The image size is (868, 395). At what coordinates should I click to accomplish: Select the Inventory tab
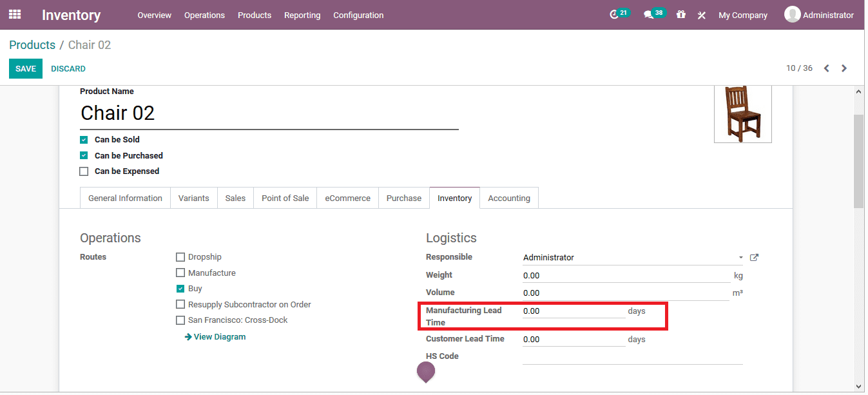click(454, 198)
